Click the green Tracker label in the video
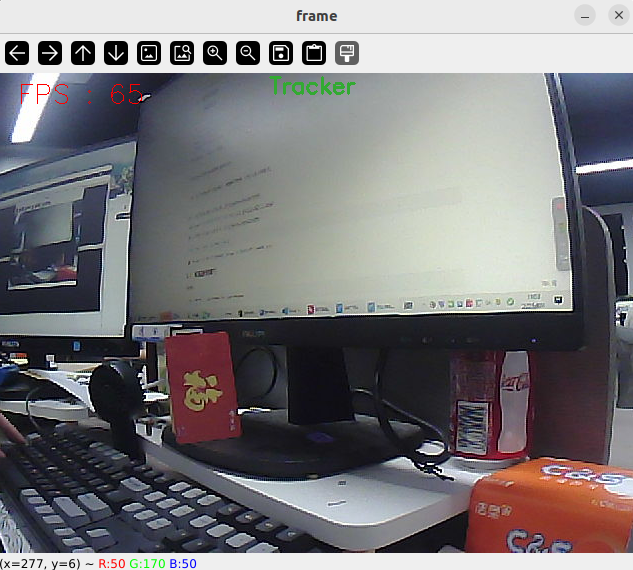Image resolution: width=633 pixels, height=570 pixels. [313, 86]
